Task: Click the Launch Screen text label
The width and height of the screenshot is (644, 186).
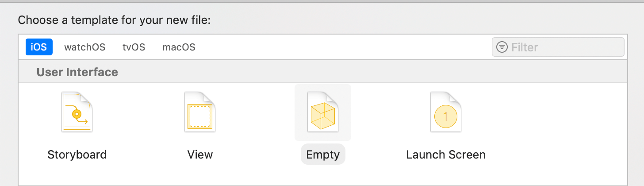Action: [x=446, y=155]
